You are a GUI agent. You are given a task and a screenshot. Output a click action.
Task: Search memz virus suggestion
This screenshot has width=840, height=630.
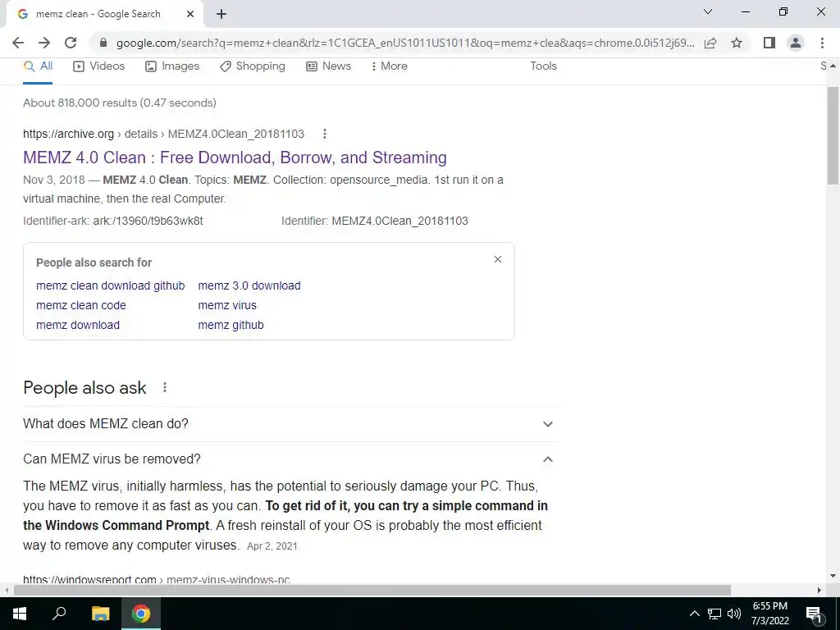(227, 305)
